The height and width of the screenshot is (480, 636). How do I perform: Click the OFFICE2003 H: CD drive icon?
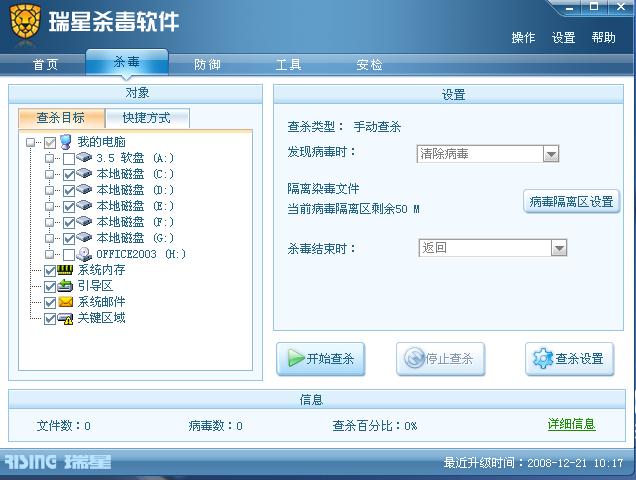[x=84, y=254]
